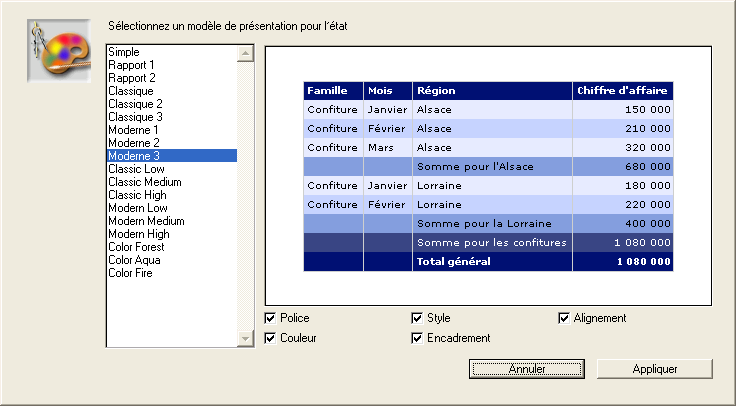Disable the Style checkbox

click(417, 318)
